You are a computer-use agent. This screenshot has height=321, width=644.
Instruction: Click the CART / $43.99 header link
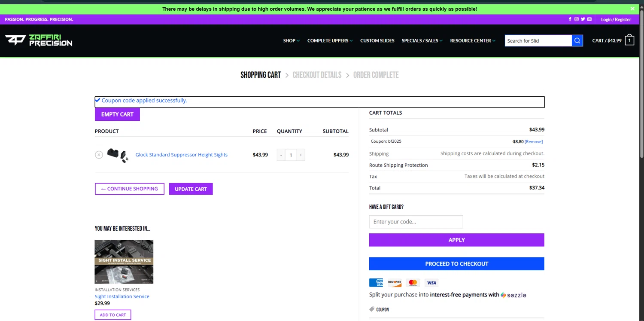click(607, 41)
